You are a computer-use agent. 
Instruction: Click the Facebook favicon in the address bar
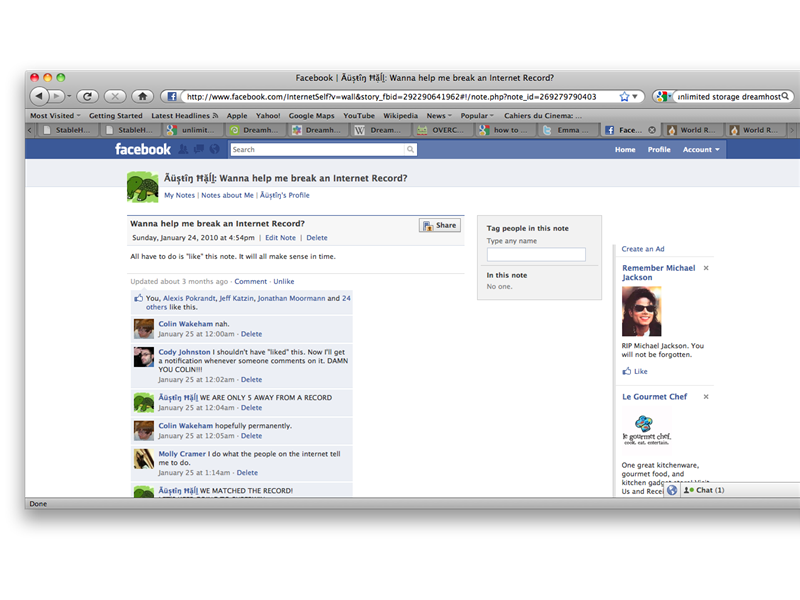coord(172,96)
